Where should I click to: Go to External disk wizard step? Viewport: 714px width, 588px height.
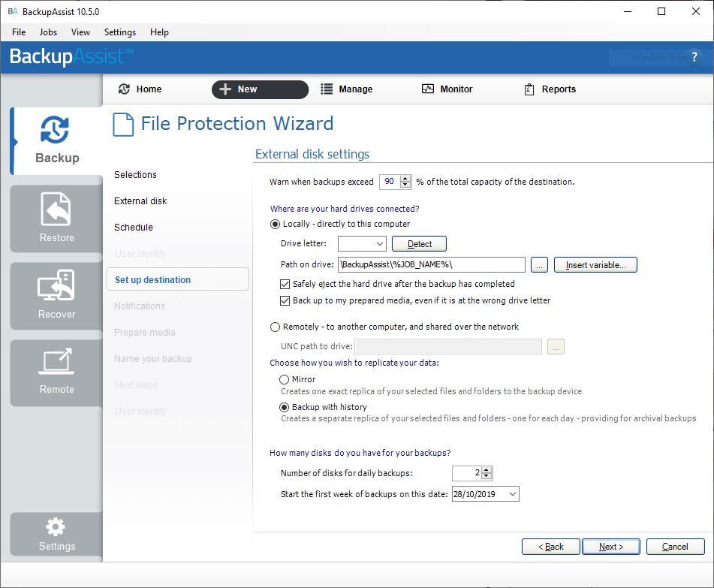[x=140, y=201]
